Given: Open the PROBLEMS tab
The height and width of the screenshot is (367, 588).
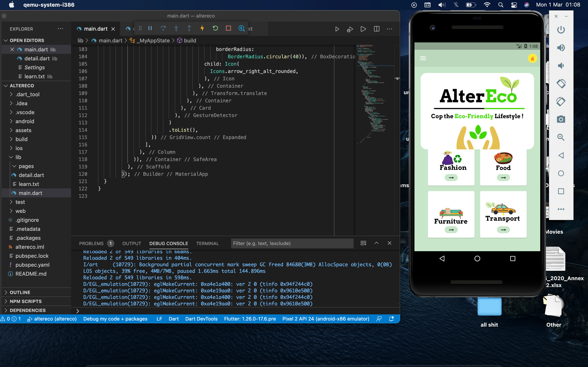Looking at the screenshot, I should click(91, 243).
